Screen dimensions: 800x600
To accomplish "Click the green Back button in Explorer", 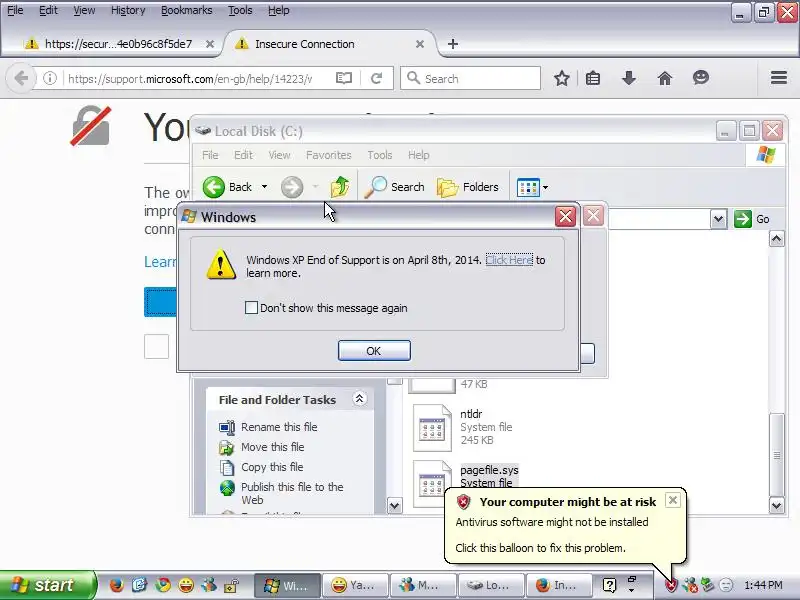I will point(228,187).
